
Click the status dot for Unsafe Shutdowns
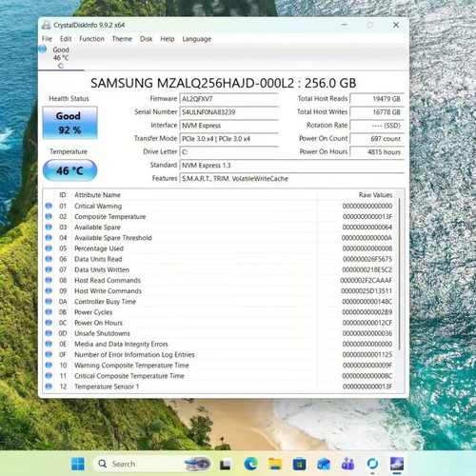point(49,333)
